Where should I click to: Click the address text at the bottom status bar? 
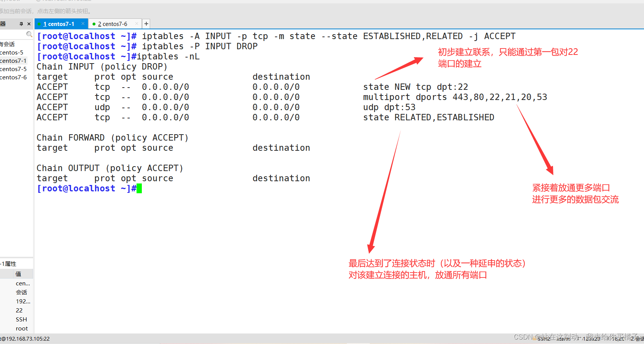(x=25, y=338)
